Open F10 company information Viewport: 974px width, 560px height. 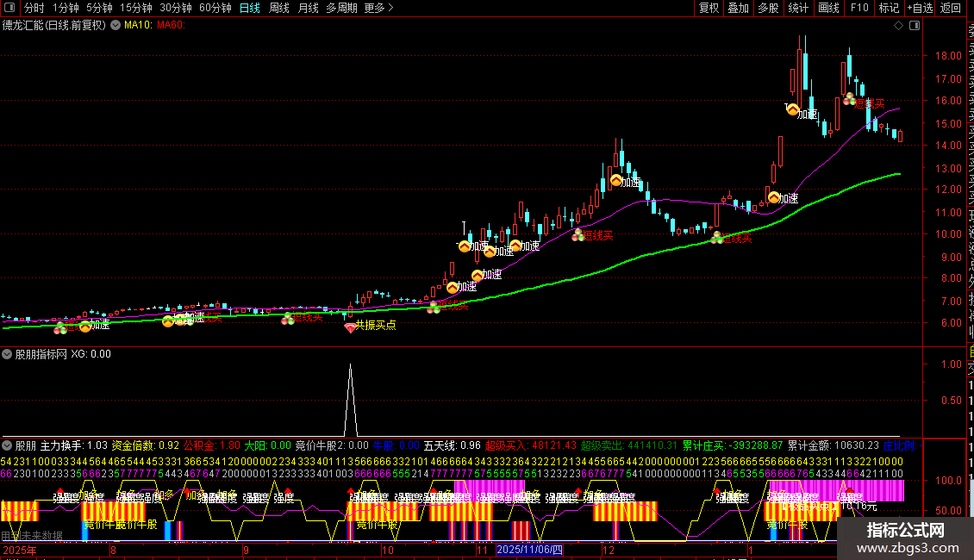[859, 8]
